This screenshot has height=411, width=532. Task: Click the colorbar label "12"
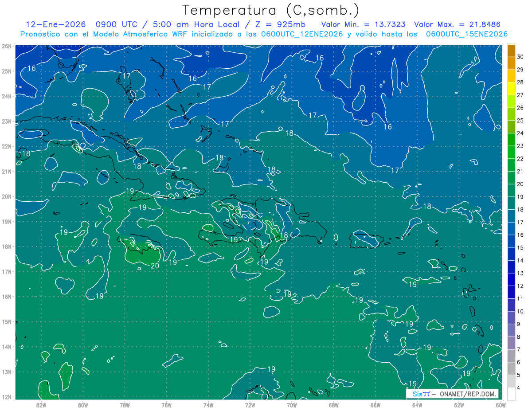(x=520, y=286)
